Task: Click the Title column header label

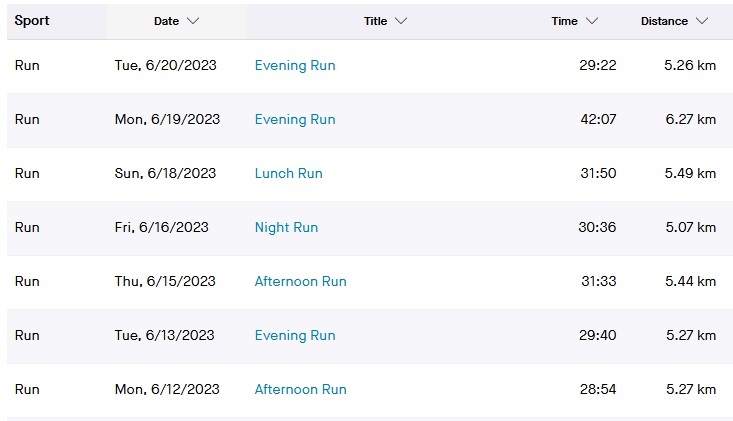Action: coord(376,21)
